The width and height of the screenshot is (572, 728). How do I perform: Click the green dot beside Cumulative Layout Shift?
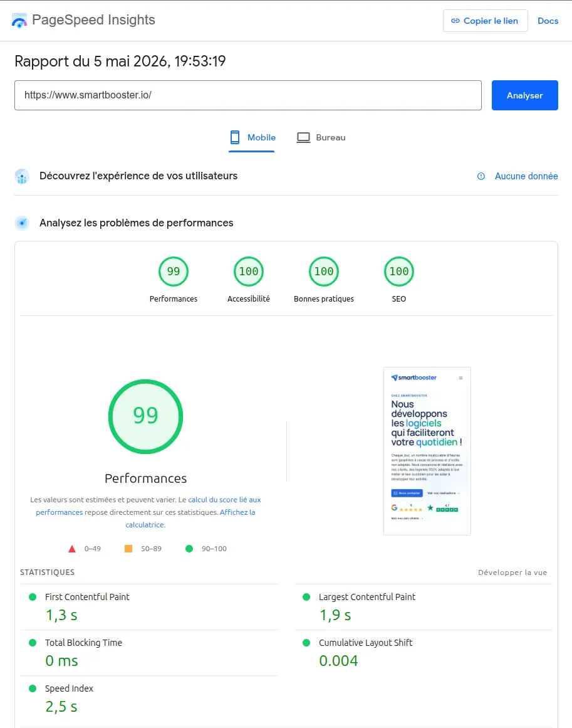point(306,643)
